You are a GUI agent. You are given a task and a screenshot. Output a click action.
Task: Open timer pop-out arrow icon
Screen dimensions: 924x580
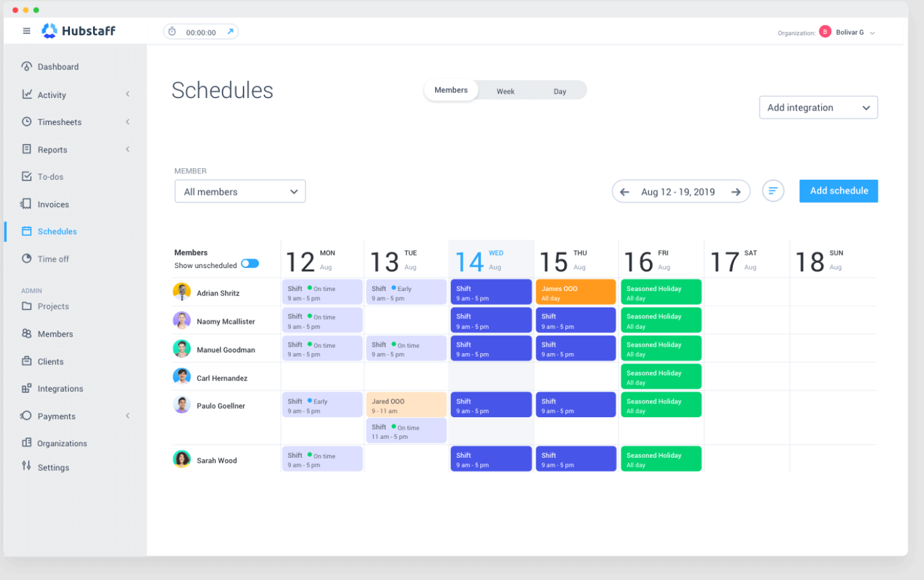pyautogui.click(x=230, y=31)
